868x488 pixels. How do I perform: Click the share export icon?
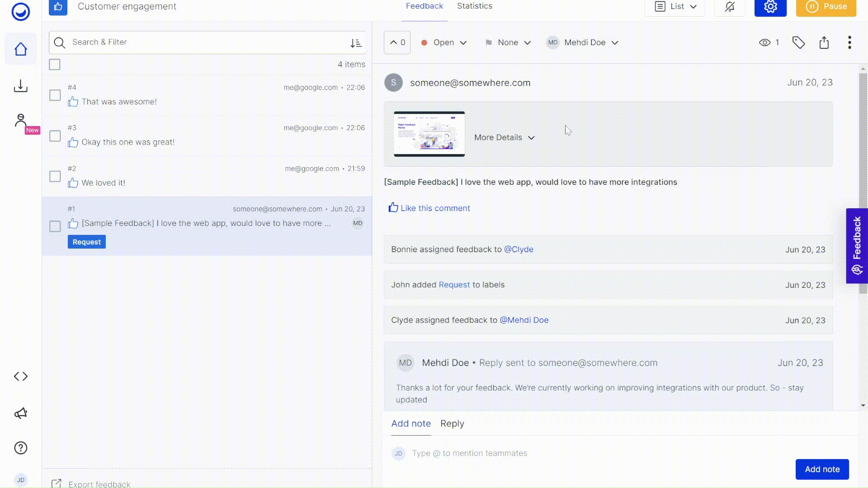[x=824, y=42]
